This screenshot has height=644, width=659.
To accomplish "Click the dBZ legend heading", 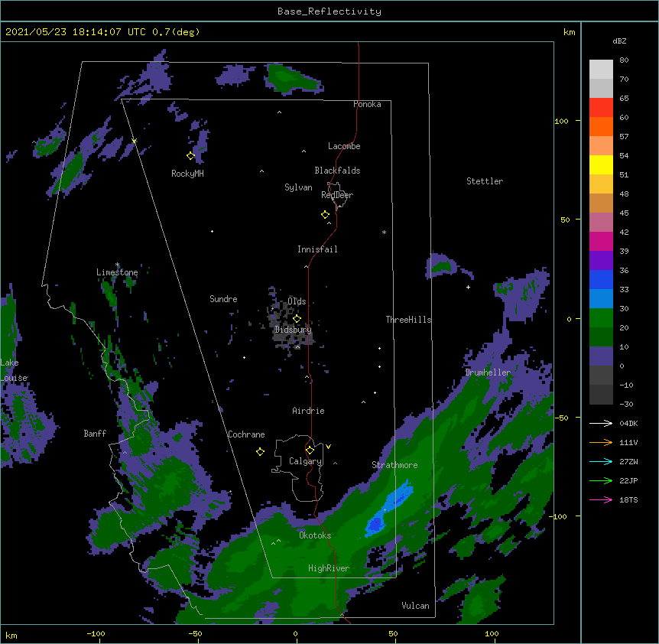I will (x=619, y=41).
